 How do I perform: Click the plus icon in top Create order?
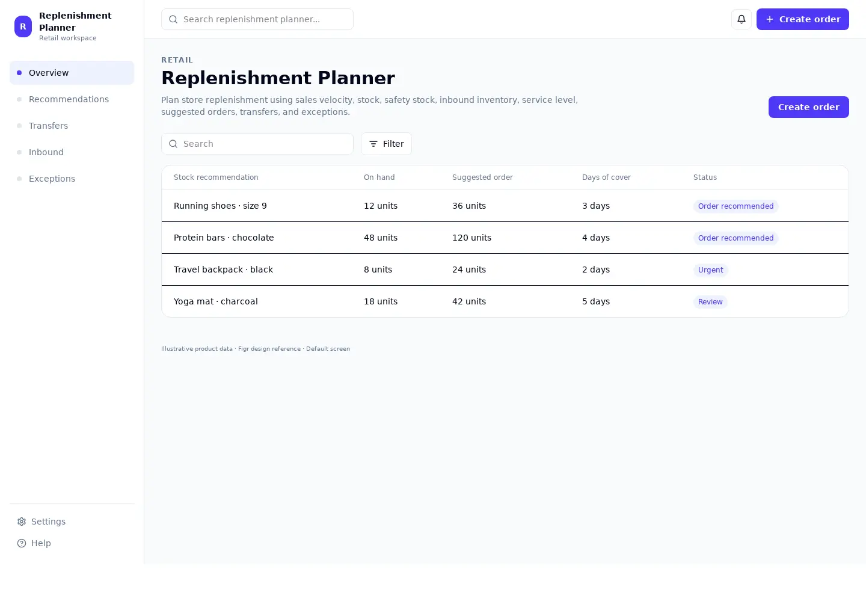[x=770, y=19]
